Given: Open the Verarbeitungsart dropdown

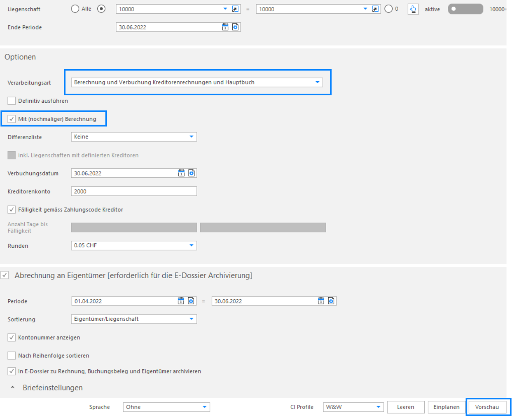Looking at the screenshot, I should [197, 82].
